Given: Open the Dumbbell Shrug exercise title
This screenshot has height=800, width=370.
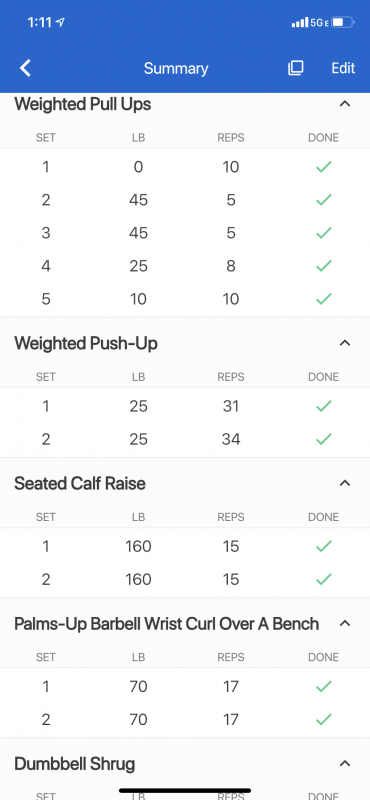Looking at the screenshot, I should (75, 764).
